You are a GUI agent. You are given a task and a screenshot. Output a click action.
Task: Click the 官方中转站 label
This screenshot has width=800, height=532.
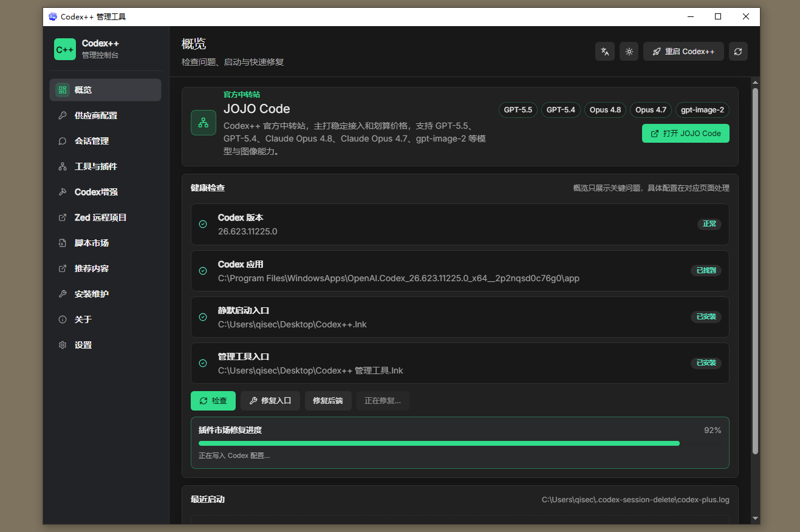(x=242, y=95)
